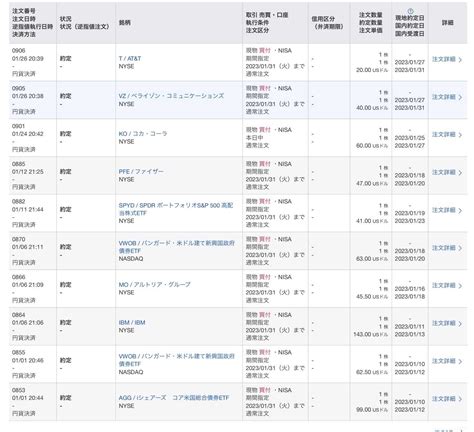Select order number 0885 text
474x432 pixels.
point(19,164)
